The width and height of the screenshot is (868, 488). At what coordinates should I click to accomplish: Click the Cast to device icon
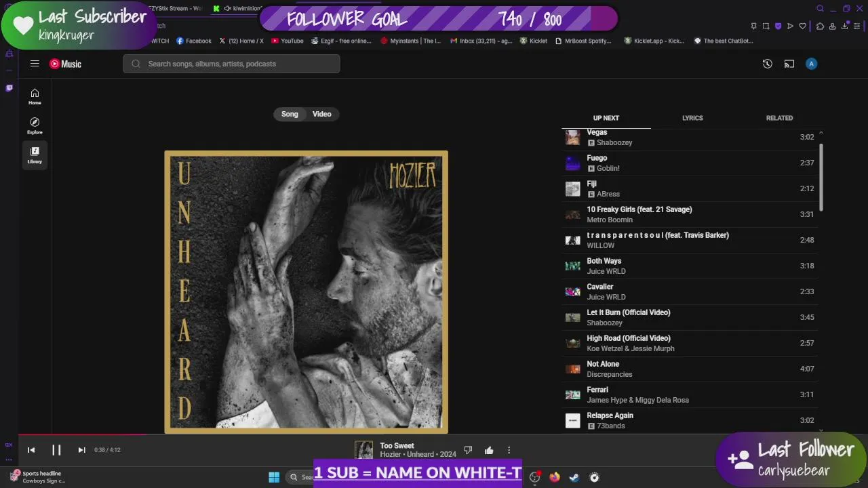[x=789, y=64]
